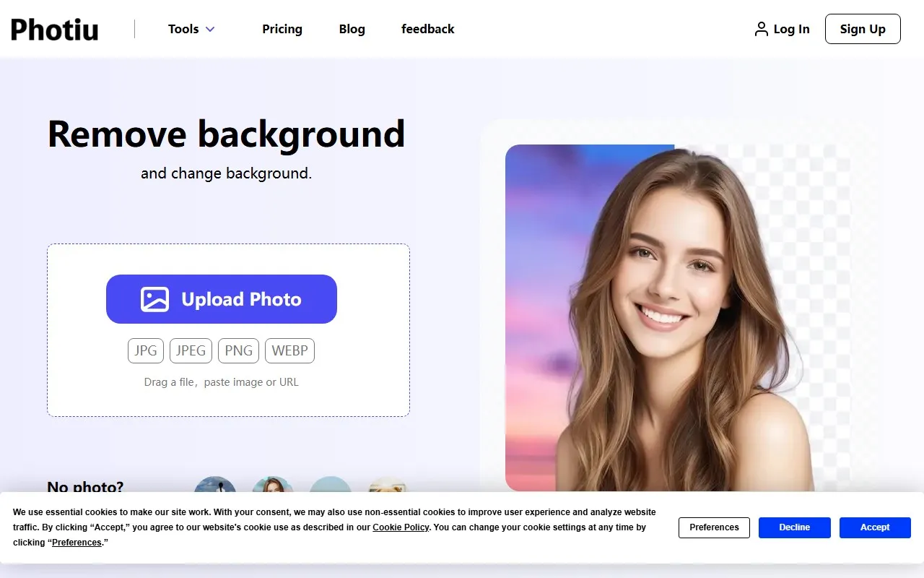Click the Log In text link
924x578 pixels.
coord(791,29)
